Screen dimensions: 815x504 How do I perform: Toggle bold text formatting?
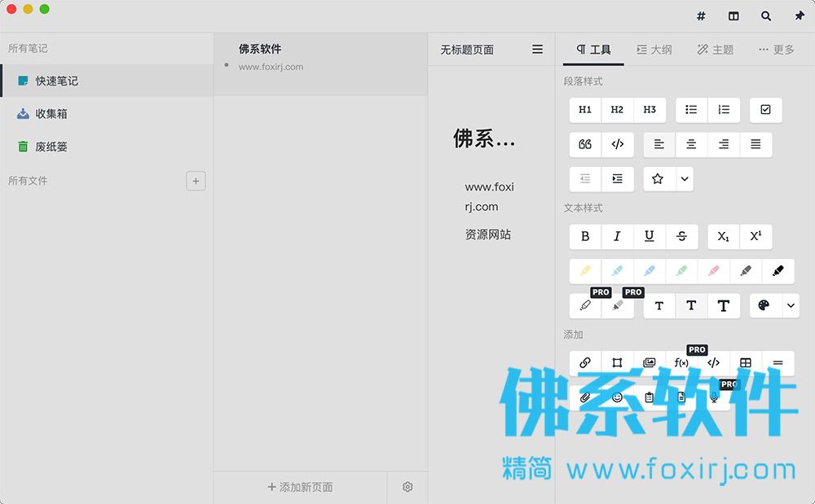coord(585,237)
